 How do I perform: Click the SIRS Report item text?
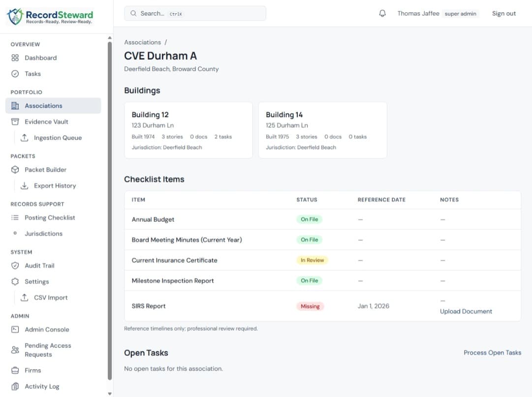149,306
